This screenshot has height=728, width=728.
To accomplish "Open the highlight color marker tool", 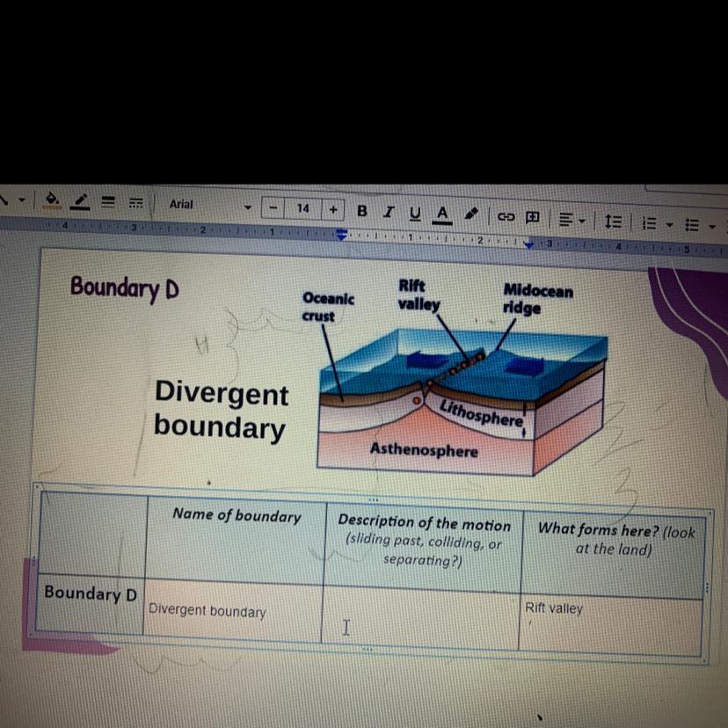I will [471, 215].
